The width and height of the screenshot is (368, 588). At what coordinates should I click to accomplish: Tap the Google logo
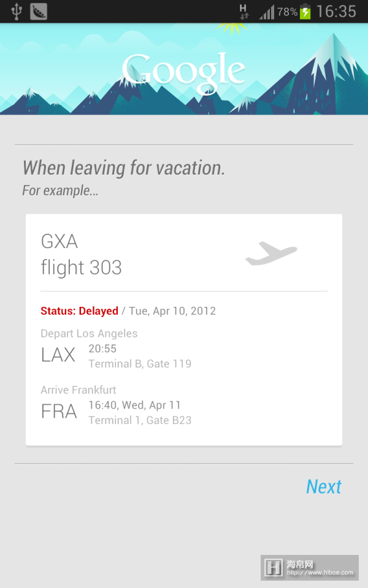point(183,70)
